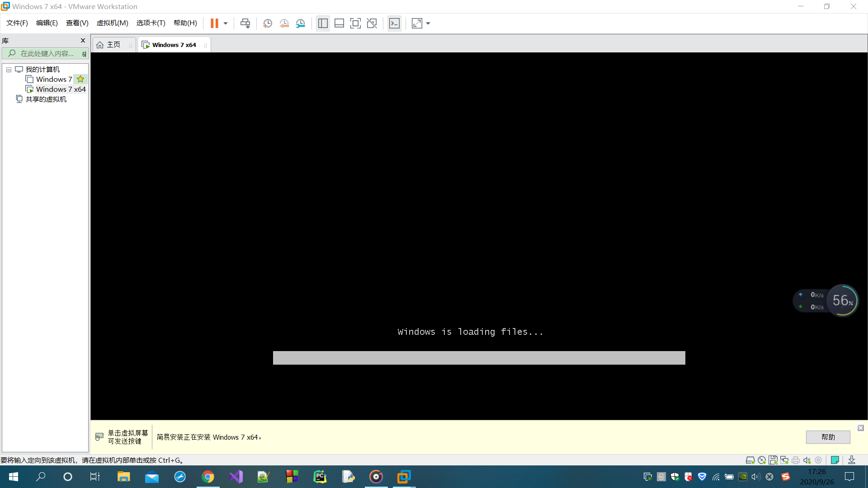Toggle the library sidebar view
868x488 pixels.
pos(323,23)
